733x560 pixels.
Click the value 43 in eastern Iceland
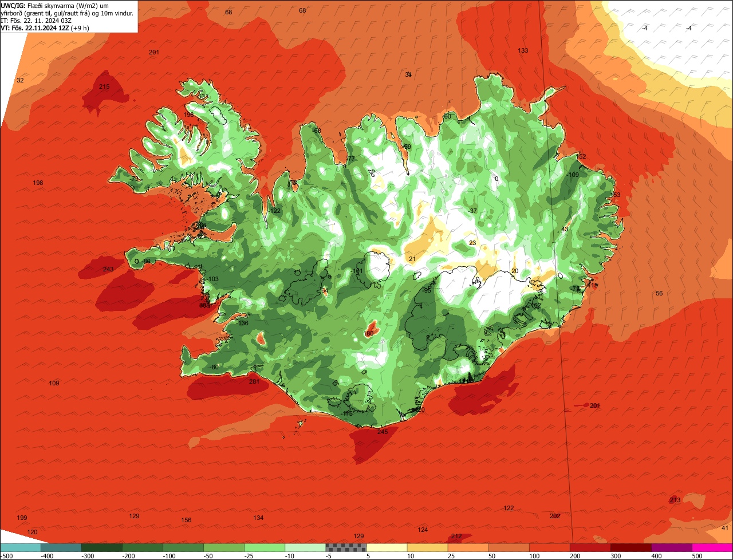coord(565,230)
